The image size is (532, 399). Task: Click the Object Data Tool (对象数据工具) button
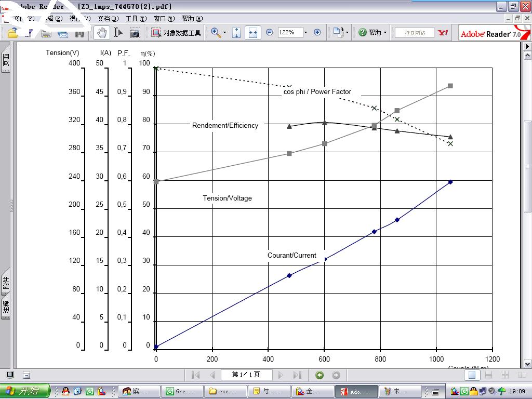pos(176,33)
